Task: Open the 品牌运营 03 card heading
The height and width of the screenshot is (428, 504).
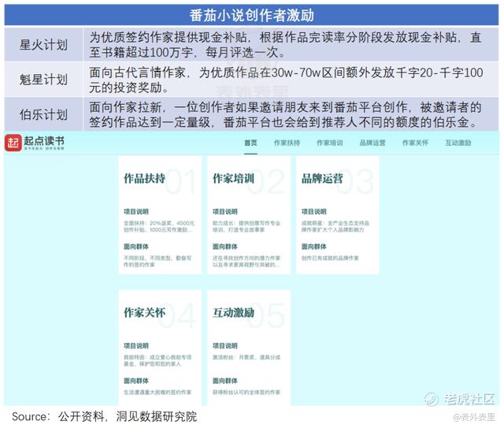Action: (x=322, y=178)
